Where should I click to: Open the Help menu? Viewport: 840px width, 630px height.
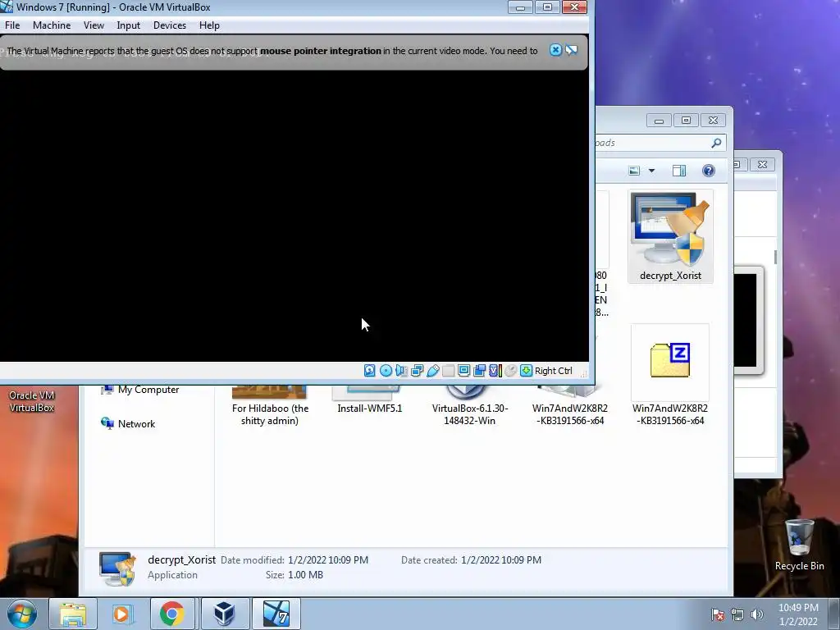209,25
